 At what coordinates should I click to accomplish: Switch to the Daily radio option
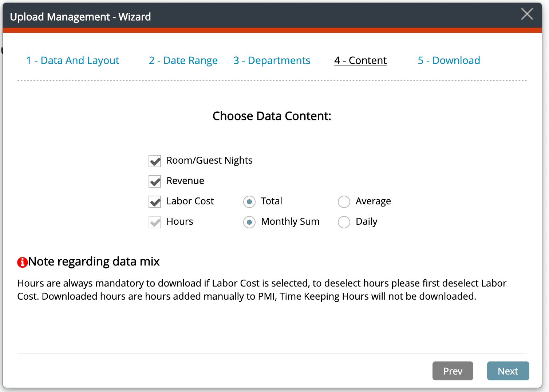click(x=344, y=222)
